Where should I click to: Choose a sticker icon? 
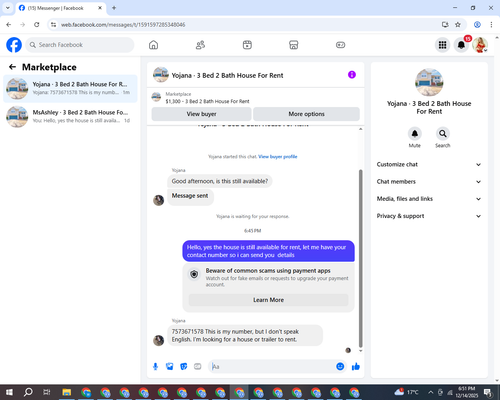[x=184, y=367]
